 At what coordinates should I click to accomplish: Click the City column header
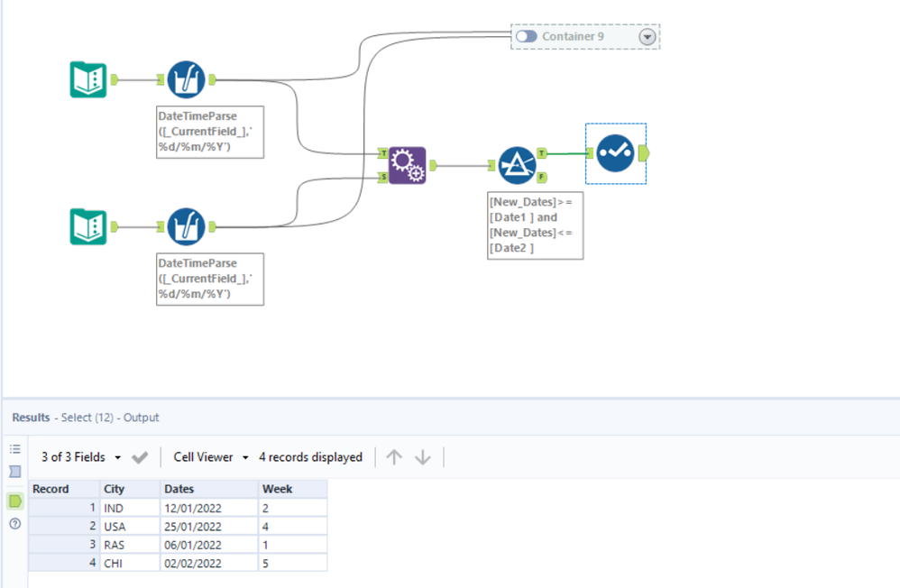(x=130, y=489)
